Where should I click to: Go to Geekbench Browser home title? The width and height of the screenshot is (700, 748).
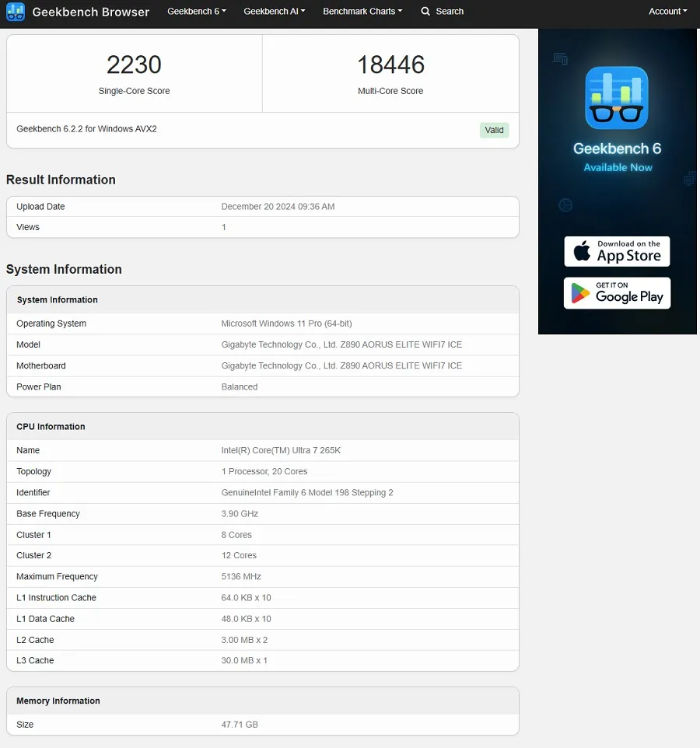[91, 12]
